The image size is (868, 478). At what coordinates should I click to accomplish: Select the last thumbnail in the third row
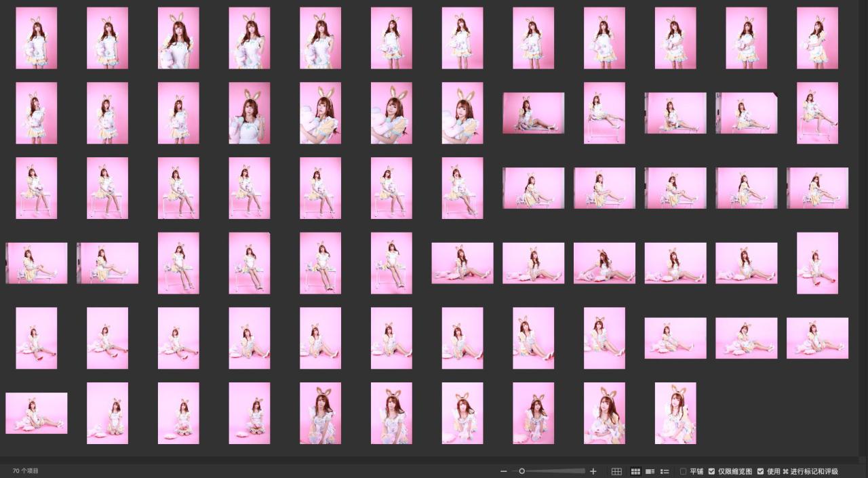point(817,188)
